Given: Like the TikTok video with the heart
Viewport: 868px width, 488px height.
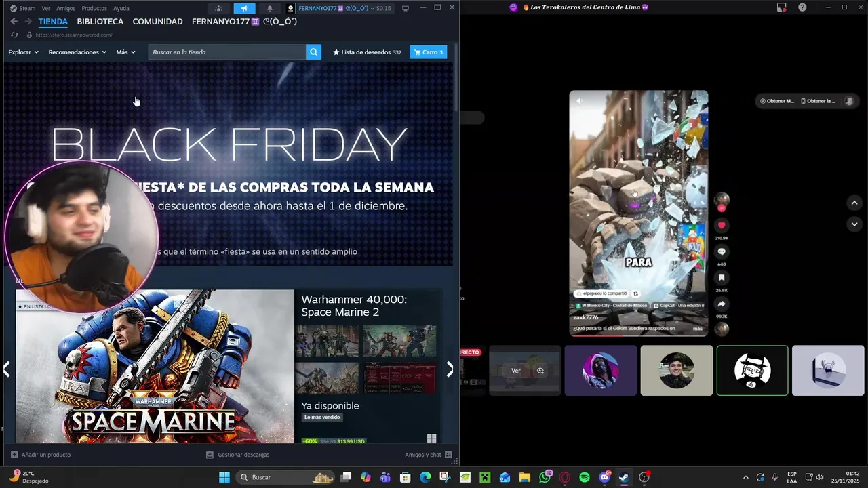Looking at the screenshot, I should point(722,225).
